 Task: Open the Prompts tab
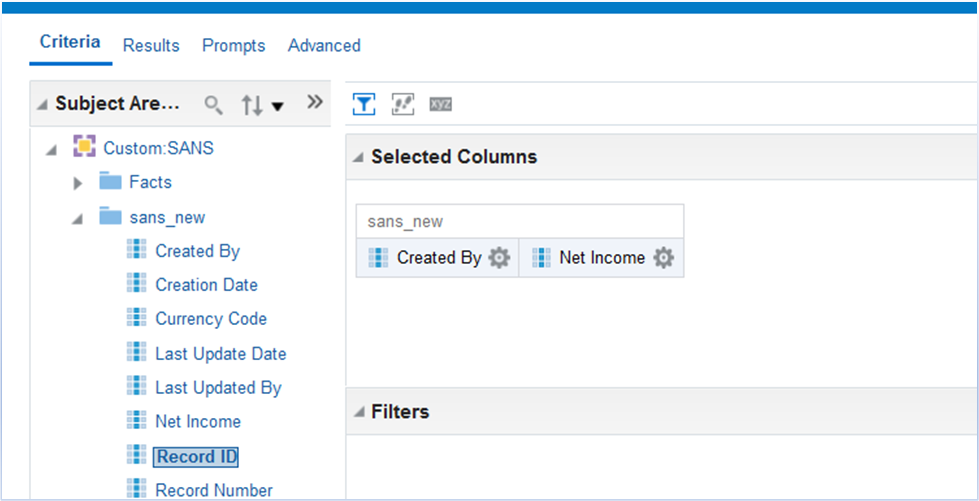(x=233, y=46)
